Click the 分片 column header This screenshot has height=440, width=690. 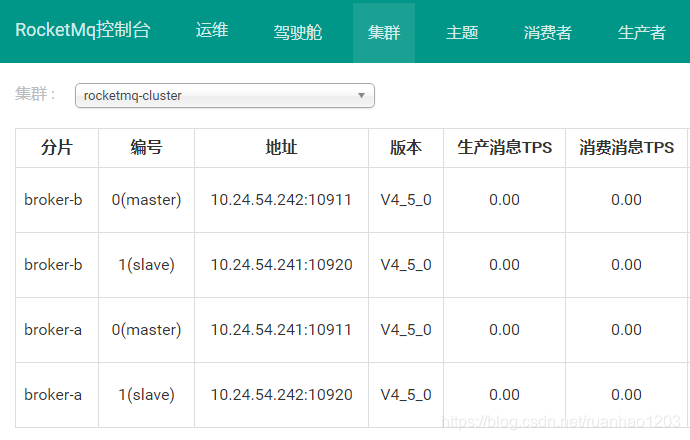[x=57, y=147]
